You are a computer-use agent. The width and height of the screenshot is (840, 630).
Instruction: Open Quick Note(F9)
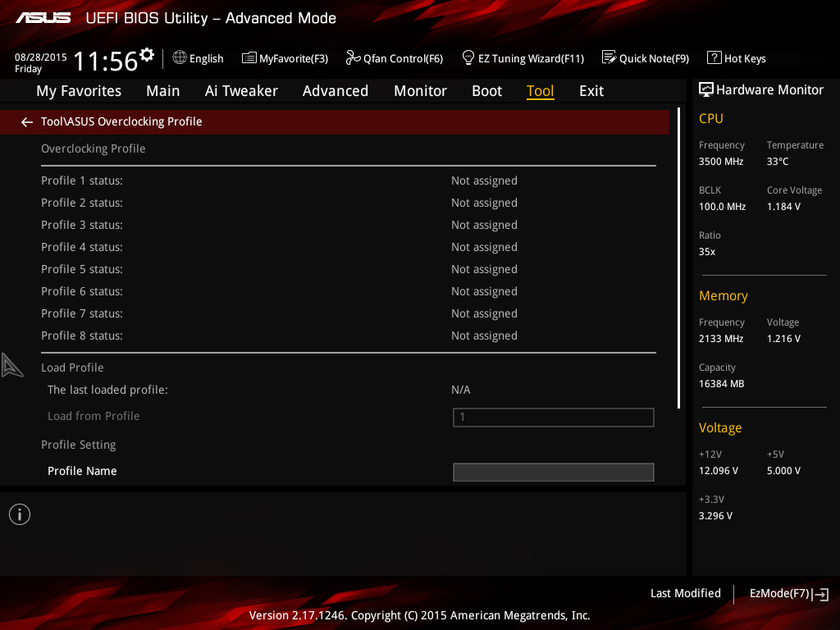pos(646,58)
